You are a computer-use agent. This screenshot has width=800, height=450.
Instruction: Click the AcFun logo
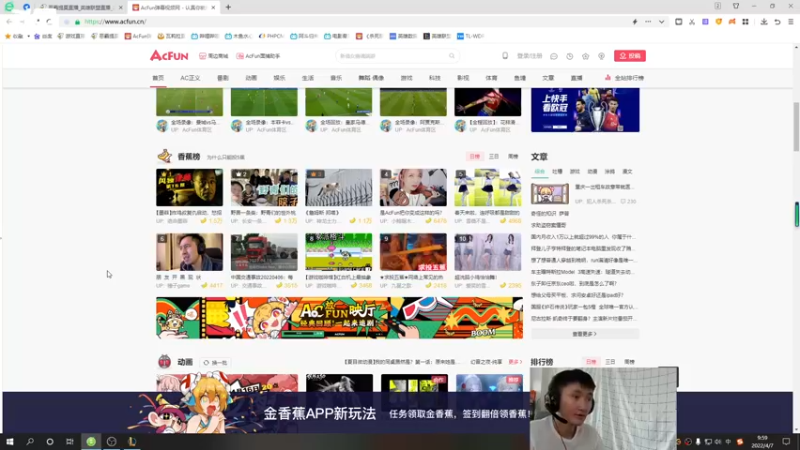169,56
